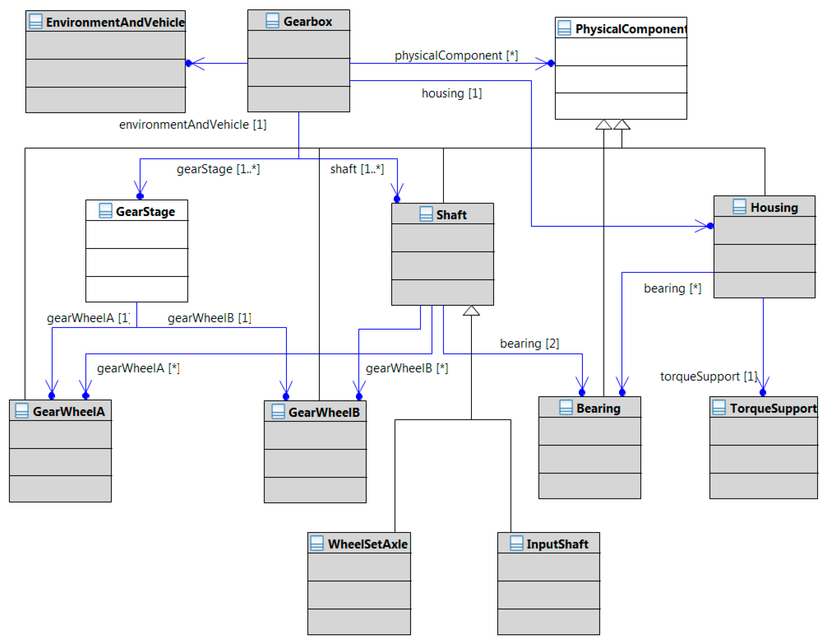Viewport: 825px width, 644px height.
Task: Click the GearStage class icon
Action: [x=105, y=211]
